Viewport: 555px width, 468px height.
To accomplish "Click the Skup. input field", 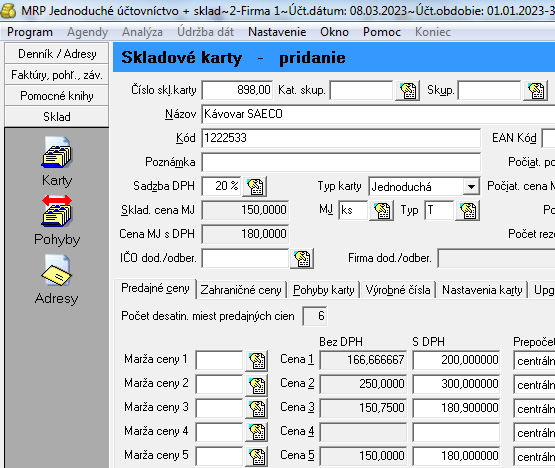I will click(489, 91).
